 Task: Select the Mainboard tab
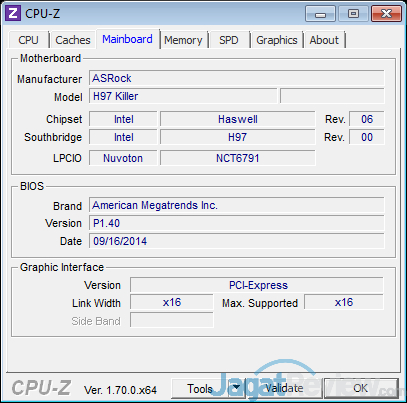[127, 39]
